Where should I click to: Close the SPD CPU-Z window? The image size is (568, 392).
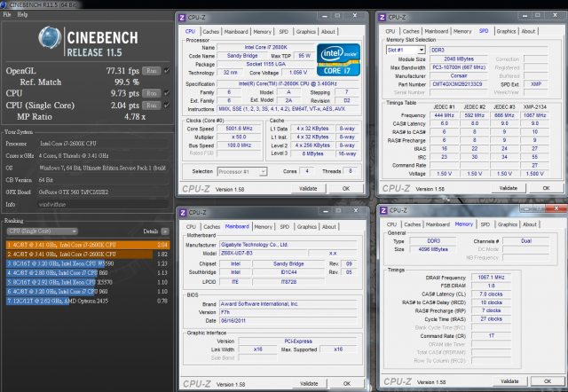point(555,15)
